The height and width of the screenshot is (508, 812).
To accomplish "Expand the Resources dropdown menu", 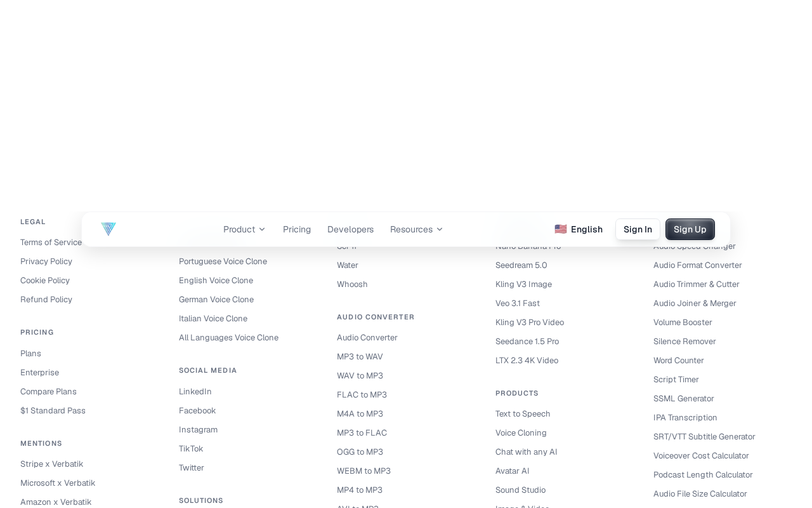I will (416, 229).
